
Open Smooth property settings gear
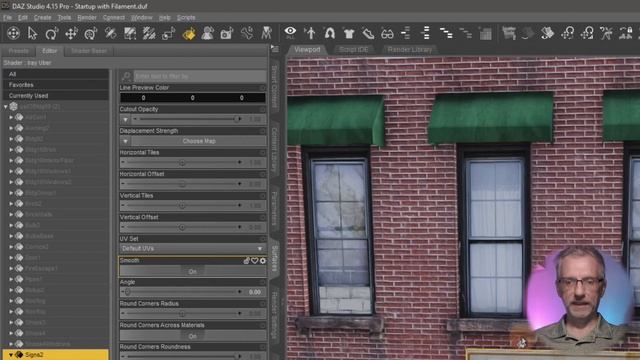click(x=263, y=260)
